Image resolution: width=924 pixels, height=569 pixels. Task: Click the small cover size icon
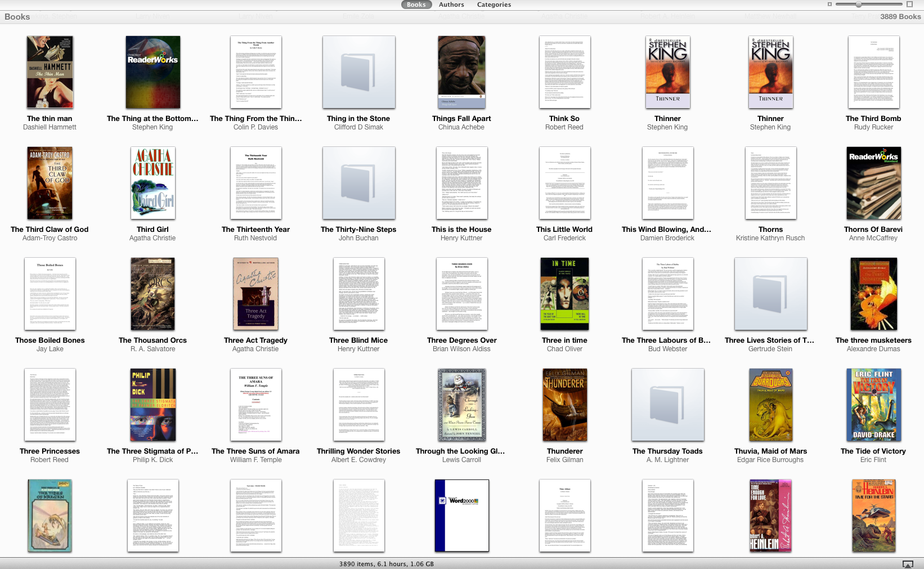click(829, 5)
